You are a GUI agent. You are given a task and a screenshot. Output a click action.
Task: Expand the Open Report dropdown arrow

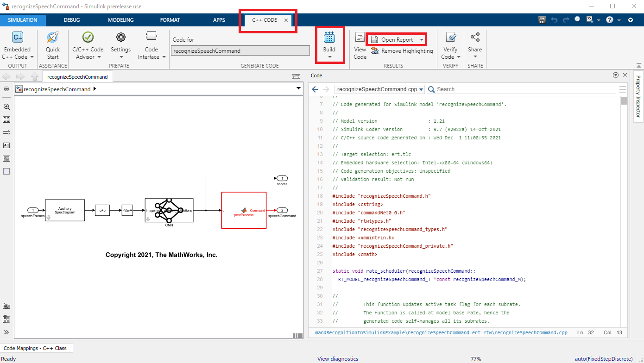[422, 40]
